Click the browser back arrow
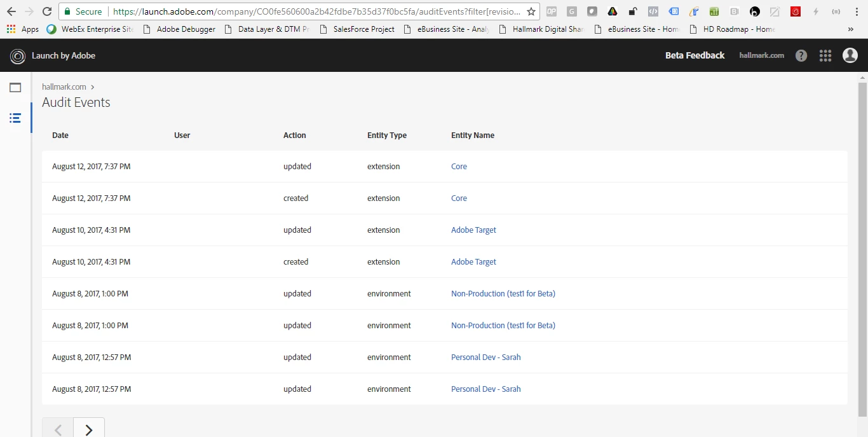The width and height of the screenshot is (868, 437). click(11, 11)
